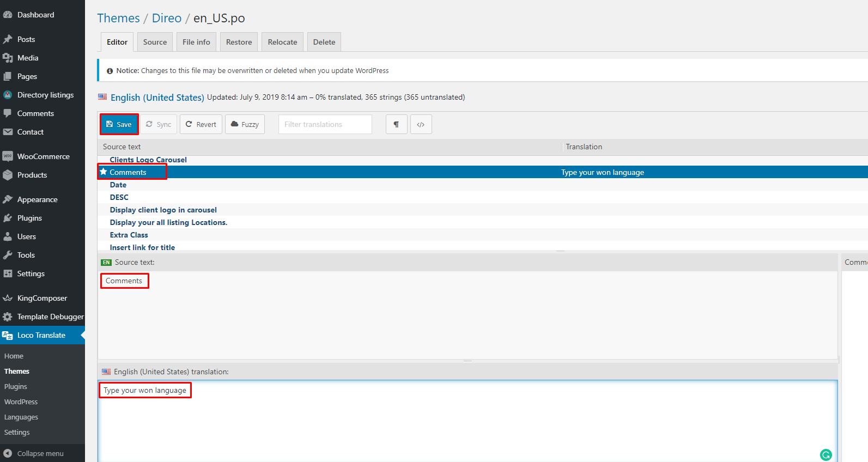Click the Products box icon

point(8,175)
